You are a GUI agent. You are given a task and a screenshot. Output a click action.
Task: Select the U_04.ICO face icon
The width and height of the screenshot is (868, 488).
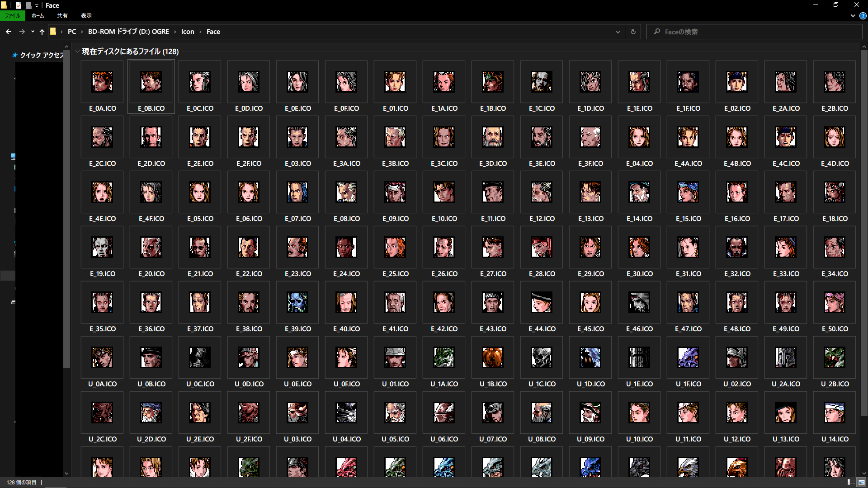click(346, 413)
